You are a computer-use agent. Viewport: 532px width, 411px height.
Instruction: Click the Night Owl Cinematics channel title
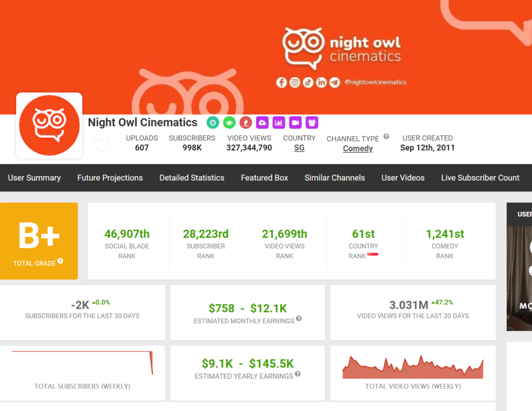click(x=142, y=122)
